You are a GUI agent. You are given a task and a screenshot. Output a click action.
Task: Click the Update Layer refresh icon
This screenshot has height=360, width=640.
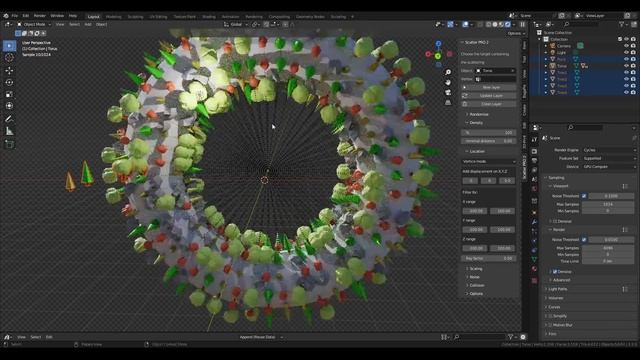coord(464,96)
